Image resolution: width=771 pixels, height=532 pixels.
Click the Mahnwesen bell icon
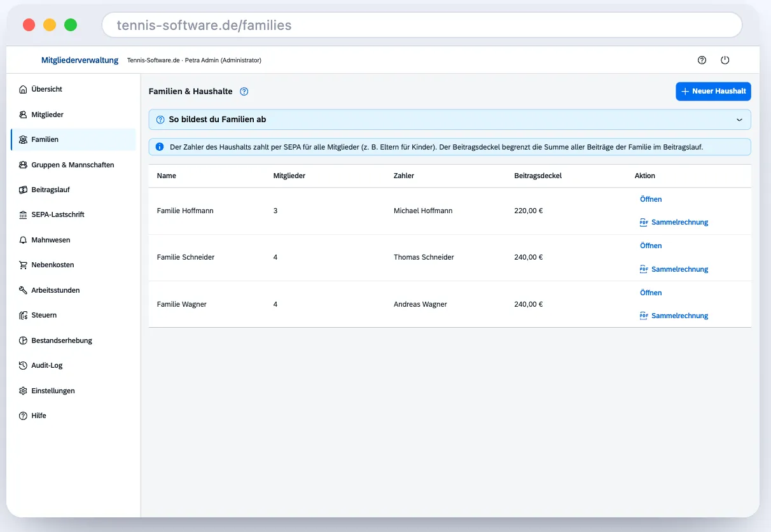tap(23, 240)
